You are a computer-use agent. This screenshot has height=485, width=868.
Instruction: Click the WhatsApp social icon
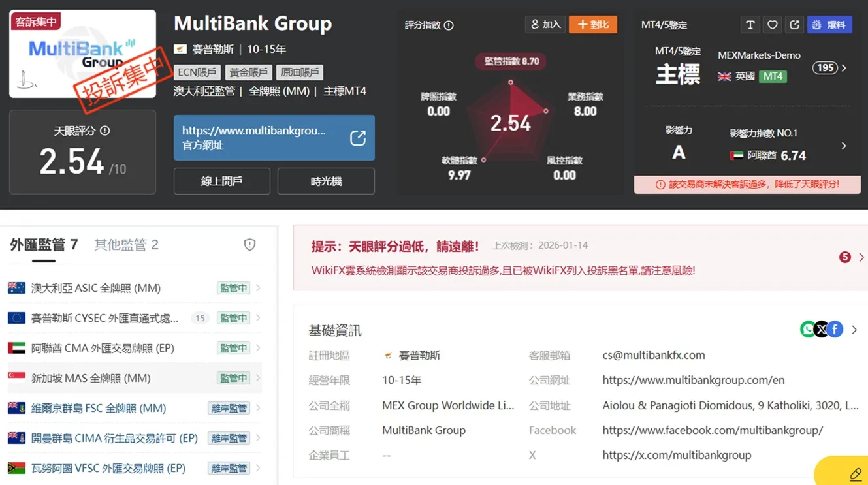pos(808,330)
